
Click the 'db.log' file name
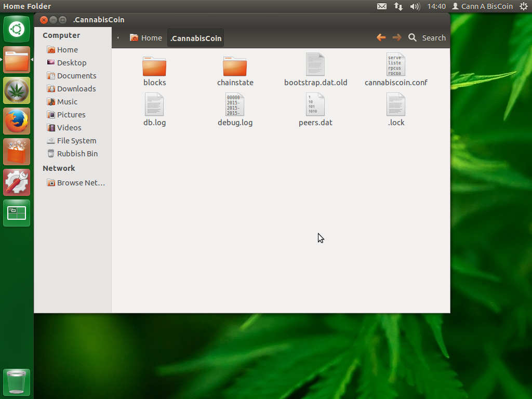click(154, 123)
